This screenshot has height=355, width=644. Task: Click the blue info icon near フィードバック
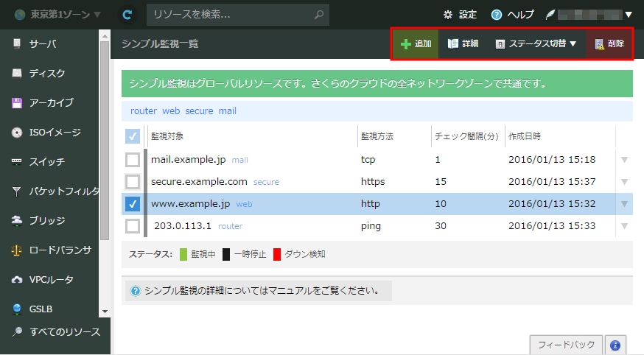click(615, 345)
